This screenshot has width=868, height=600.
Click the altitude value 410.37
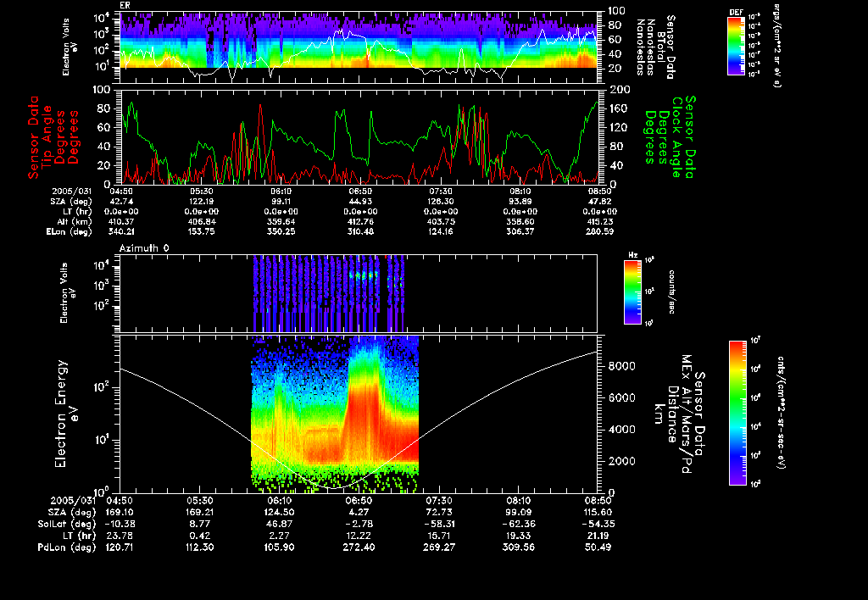pos(122,221)
